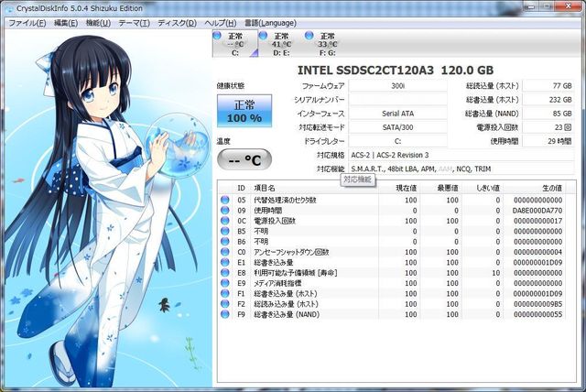
Task: Open the ファイル(F) menu
Action: coord(27,23)
